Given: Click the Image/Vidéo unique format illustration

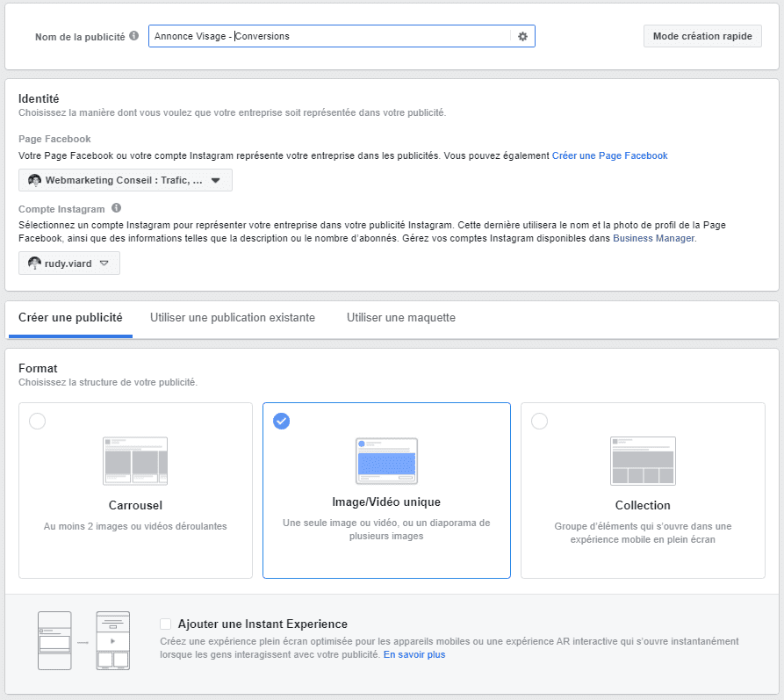Looking at the screenshot, I should pos(386,461).
